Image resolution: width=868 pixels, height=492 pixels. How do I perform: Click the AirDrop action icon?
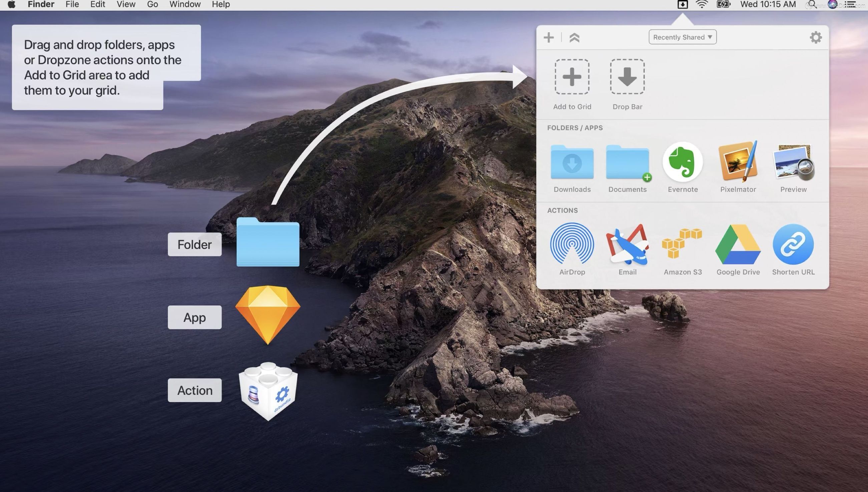pyautogui.click(x=572, y=243)
